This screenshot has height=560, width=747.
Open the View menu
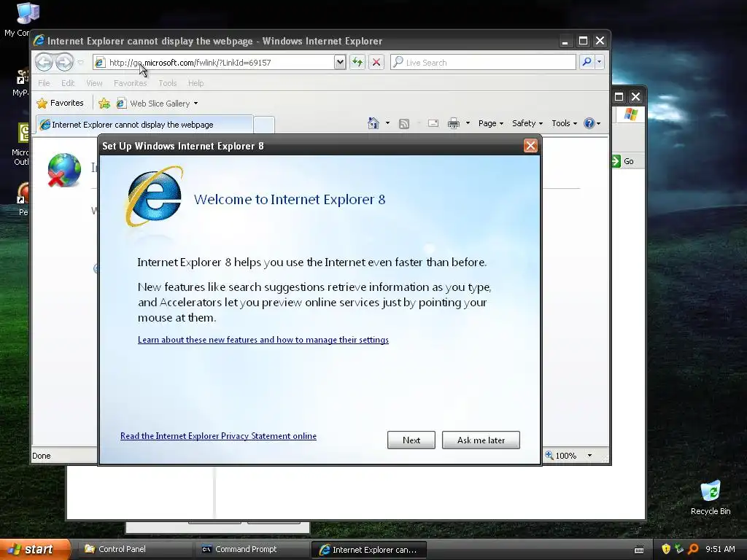tap(94, 83)
